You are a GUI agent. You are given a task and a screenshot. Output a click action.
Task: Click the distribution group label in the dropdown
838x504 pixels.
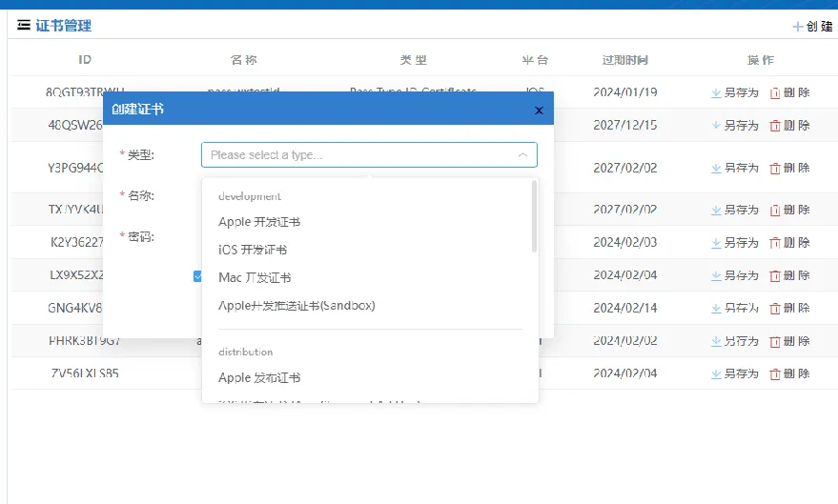point(246,352)
